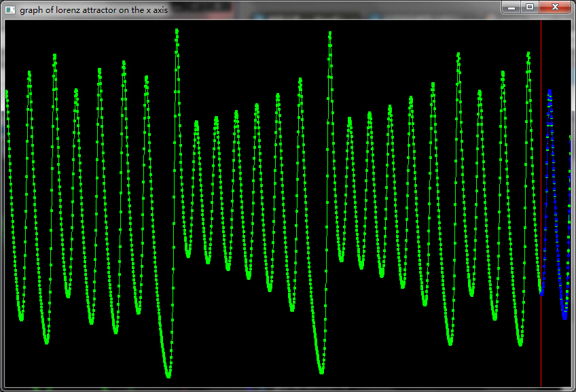Click the green peak immediately left of red line

528,53
